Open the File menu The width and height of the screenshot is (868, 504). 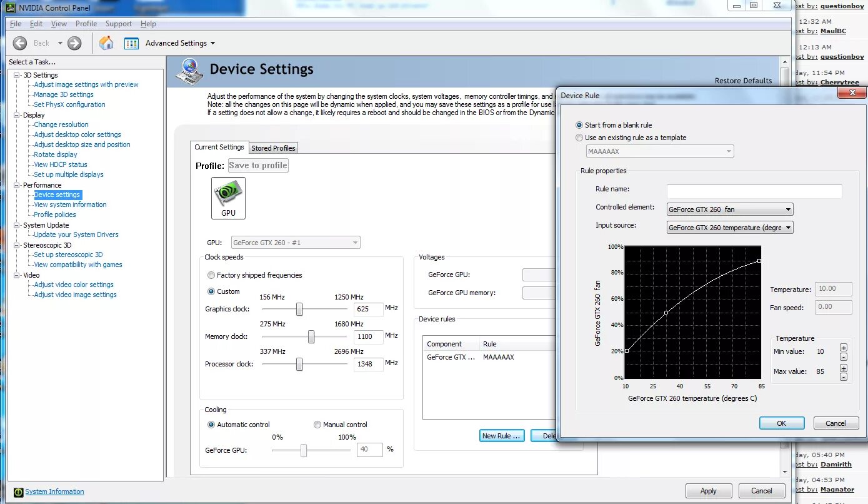coord(16,24)
